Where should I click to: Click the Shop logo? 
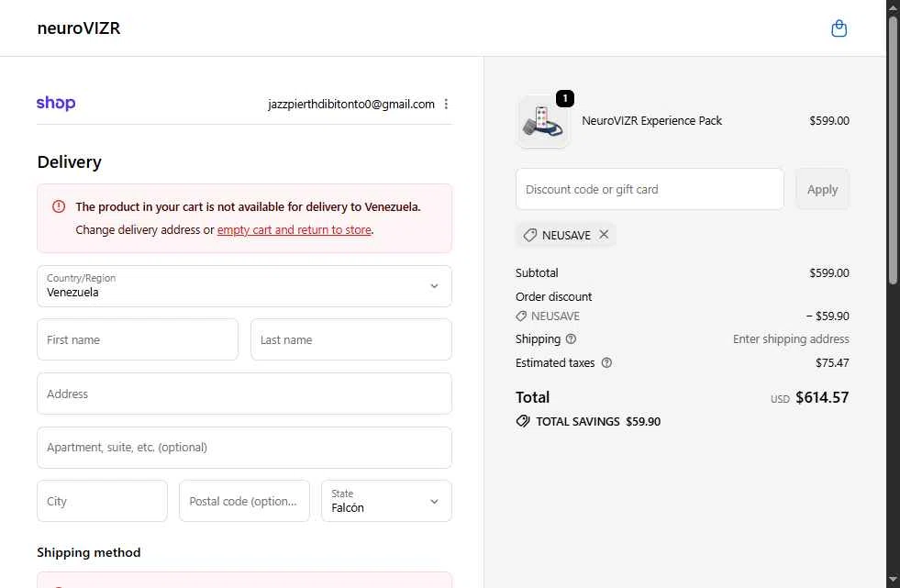pyautogui.click(x=56, y=104)
